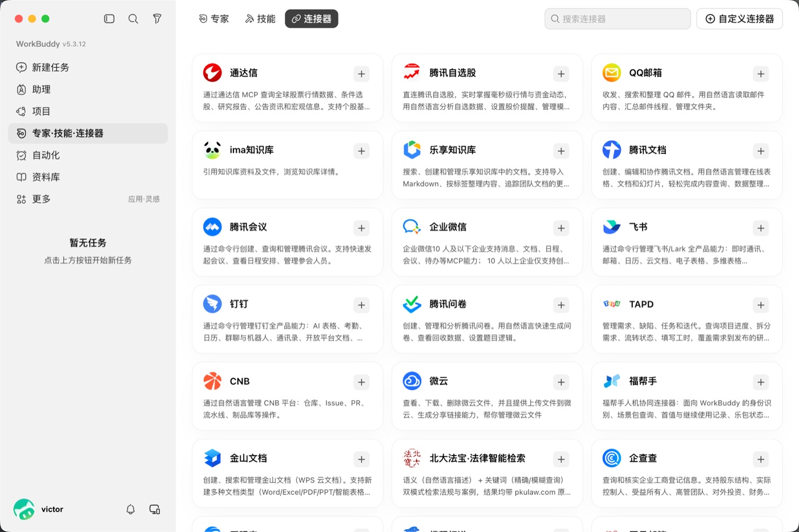Viewport: 799px width, 532px height.
Task: Click the ima知识库 panda icon
Action: pos(212,149)
